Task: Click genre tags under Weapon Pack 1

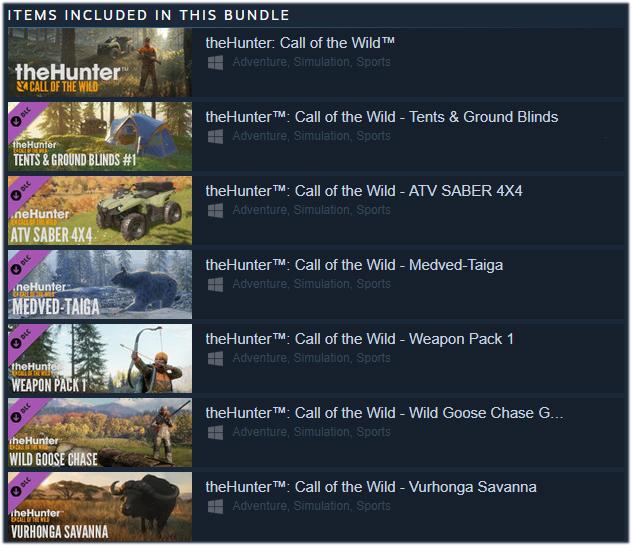Action: pos(312,358)
